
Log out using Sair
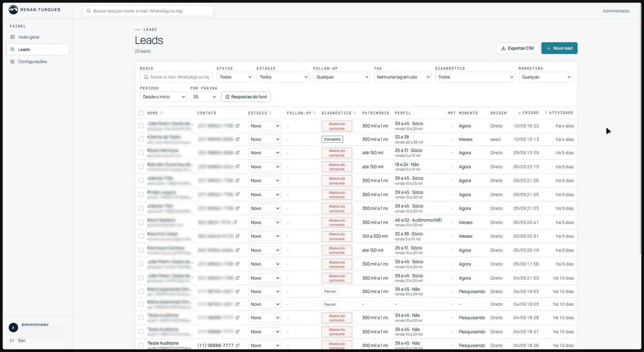[18, 341]
